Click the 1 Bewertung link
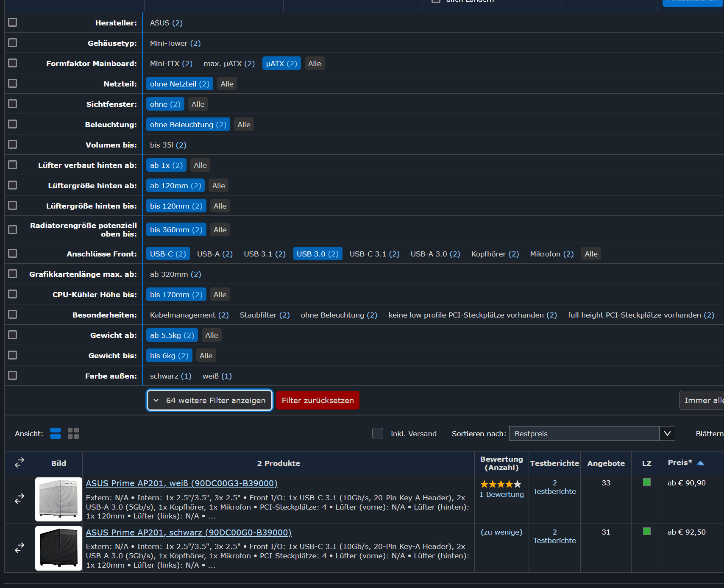Image resolution: width=724 pixels, height=588 pixels. 501,494
